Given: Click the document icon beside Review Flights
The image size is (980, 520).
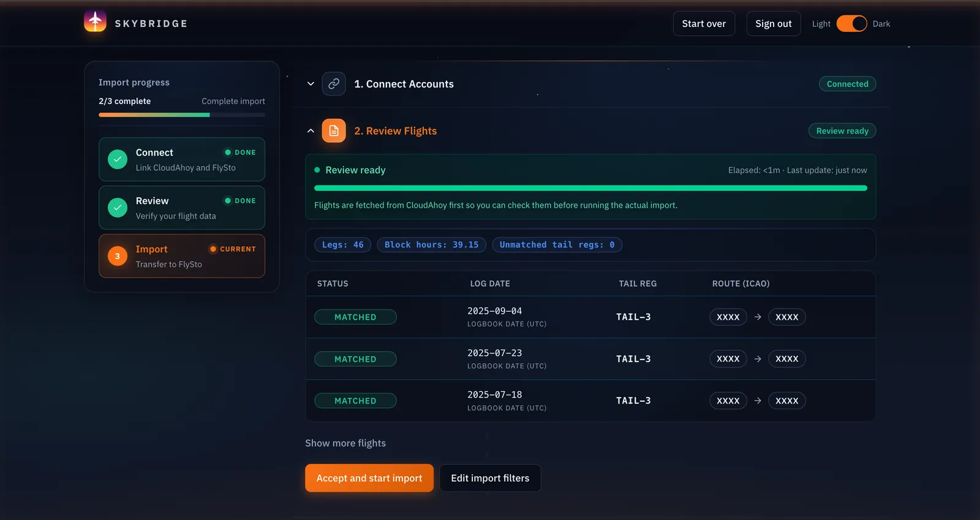Looking at the screenshot, I should [334, 131].
